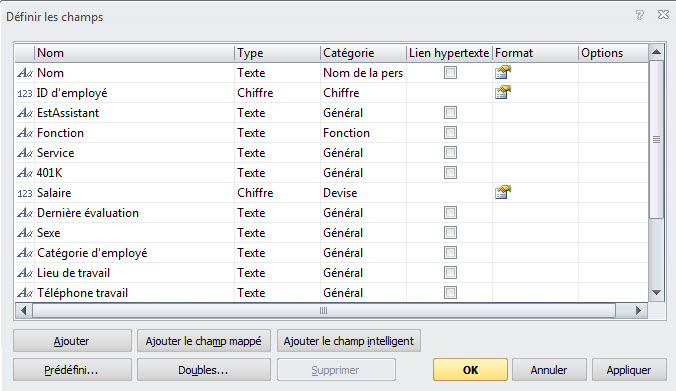Click the Lien hypertexte column header

click(x=449, y=53)
